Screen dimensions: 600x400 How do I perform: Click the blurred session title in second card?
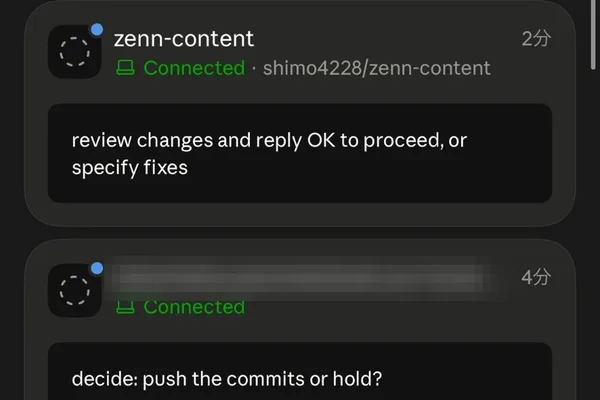[x=302, y=278]
